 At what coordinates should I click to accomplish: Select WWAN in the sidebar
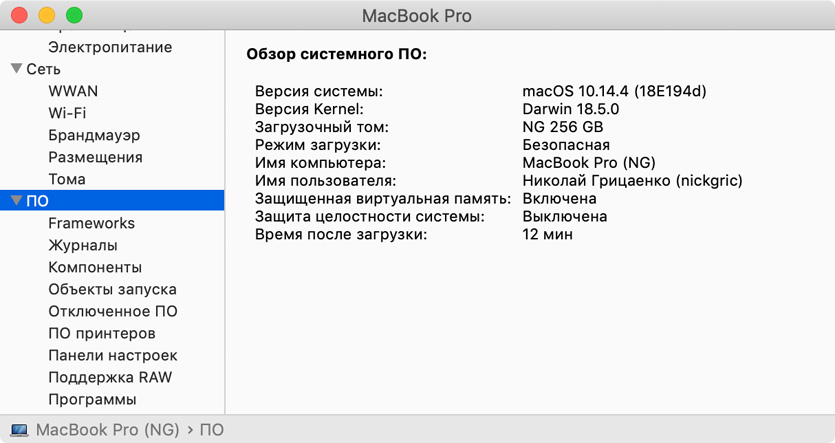[73, 91]
